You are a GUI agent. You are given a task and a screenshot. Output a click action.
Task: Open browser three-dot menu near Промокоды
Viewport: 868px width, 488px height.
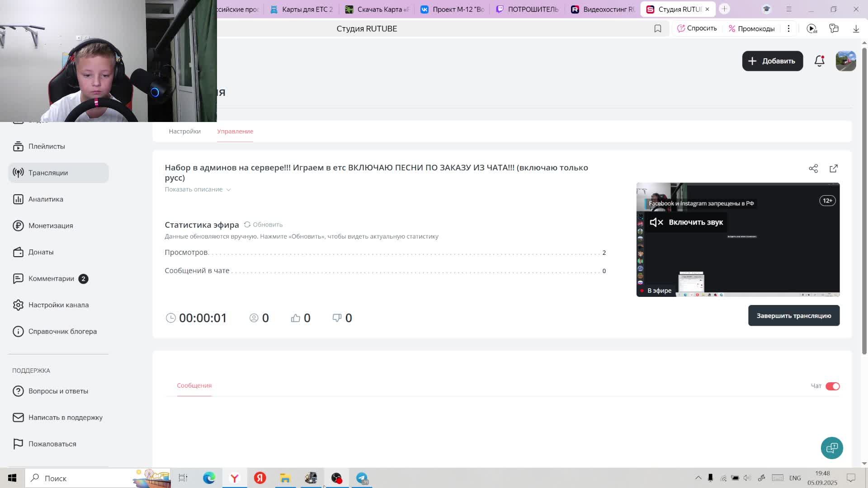tap(788, 28)
